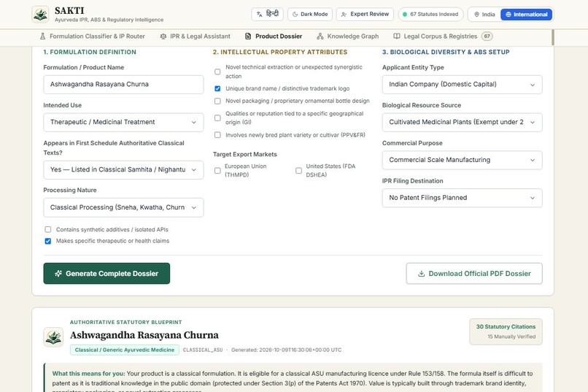The height and width of the screenshot is (392, 588).
Task: Click the moon icon in Dark Mode
Action: click(295, 15)
